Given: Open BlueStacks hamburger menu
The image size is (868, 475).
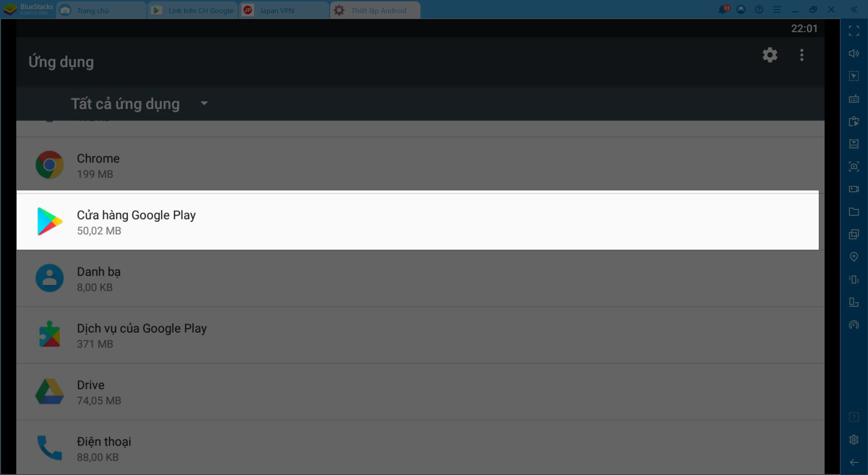Looking at the screenshot, I should click(x=777, y=9).
